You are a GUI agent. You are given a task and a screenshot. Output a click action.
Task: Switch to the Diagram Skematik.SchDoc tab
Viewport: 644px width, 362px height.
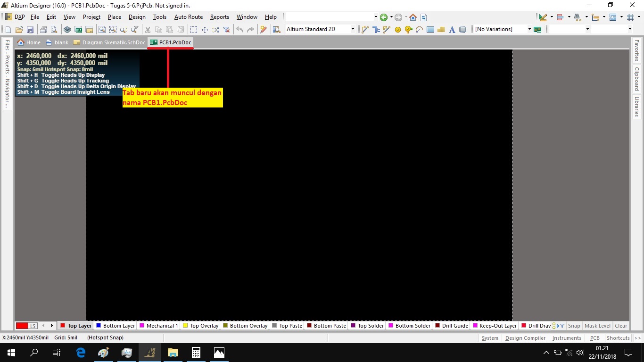109,42
